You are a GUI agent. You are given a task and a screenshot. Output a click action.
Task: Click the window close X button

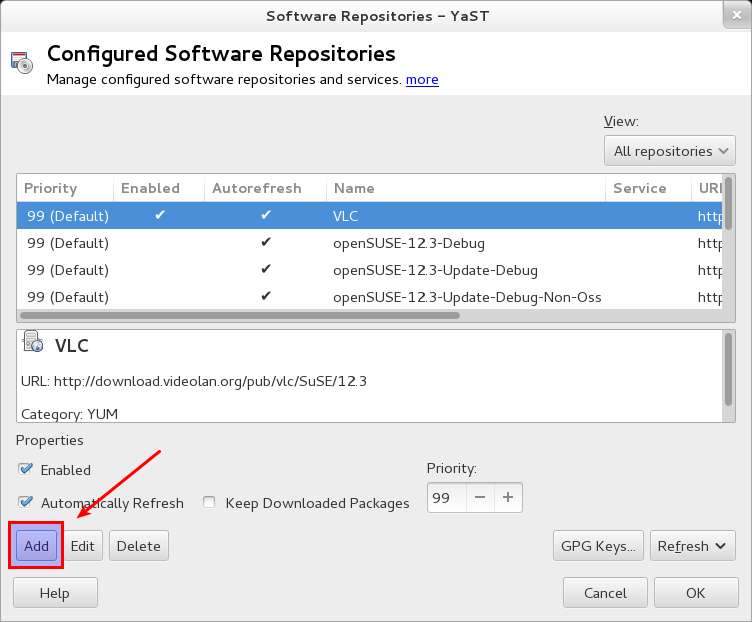tap(734, 15)
